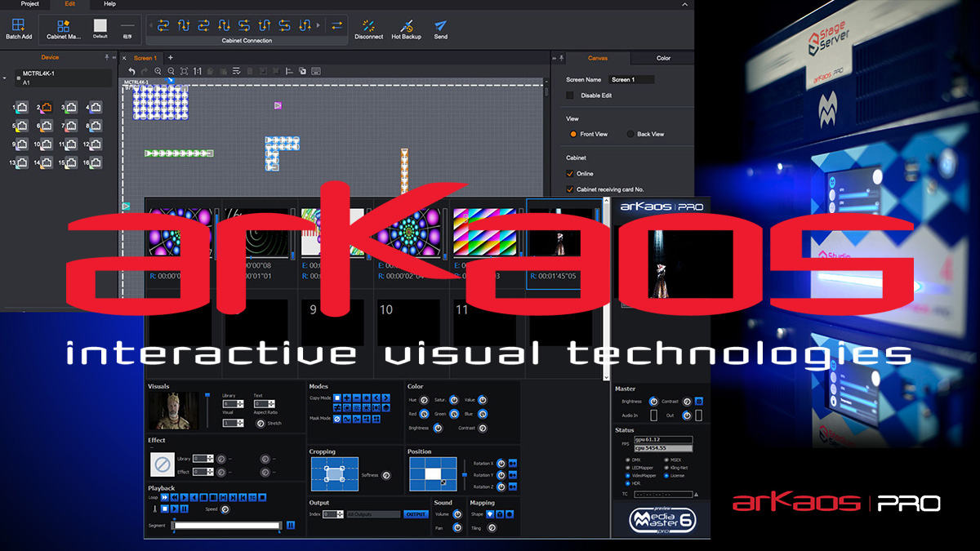Click the Position preview box
Image resolution: width=980 pixels, height=551 pixels.
pos(433,473)
